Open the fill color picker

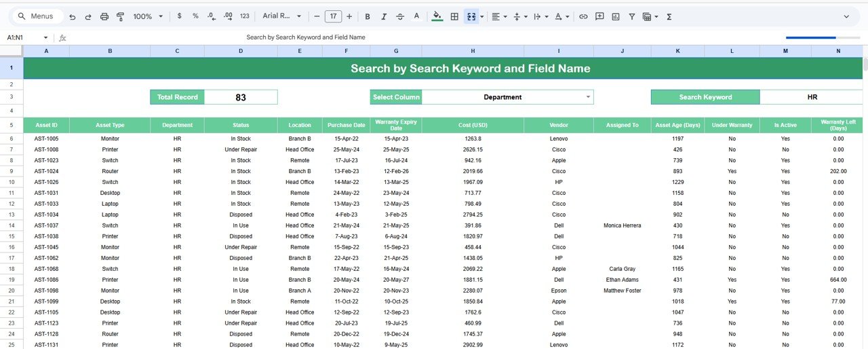click(437, 16)
